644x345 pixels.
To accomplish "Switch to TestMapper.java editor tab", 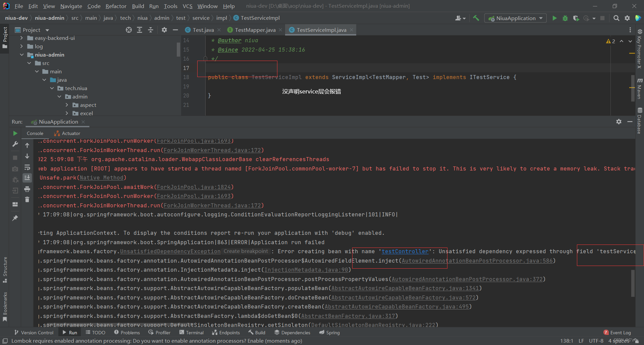I will [x=255, y=30].
